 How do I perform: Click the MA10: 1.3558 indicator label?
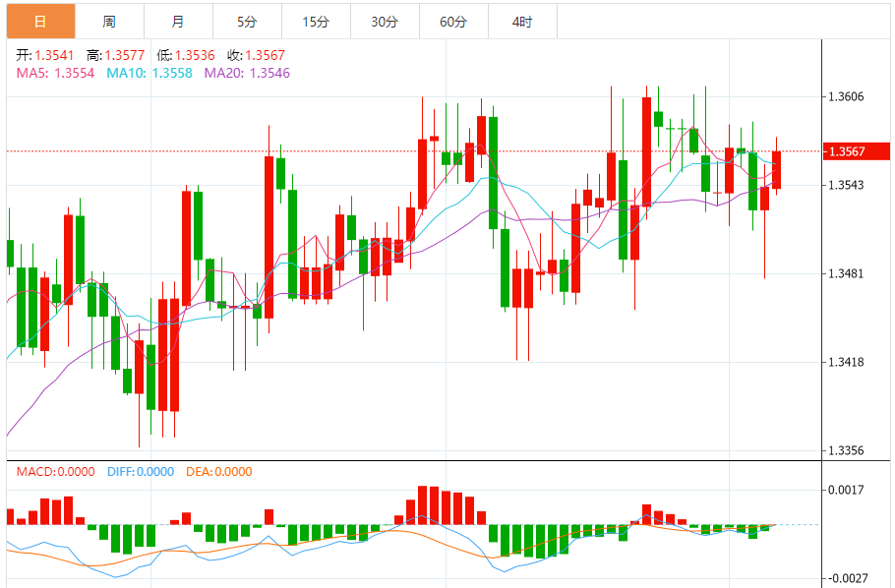tap(149, 73)
